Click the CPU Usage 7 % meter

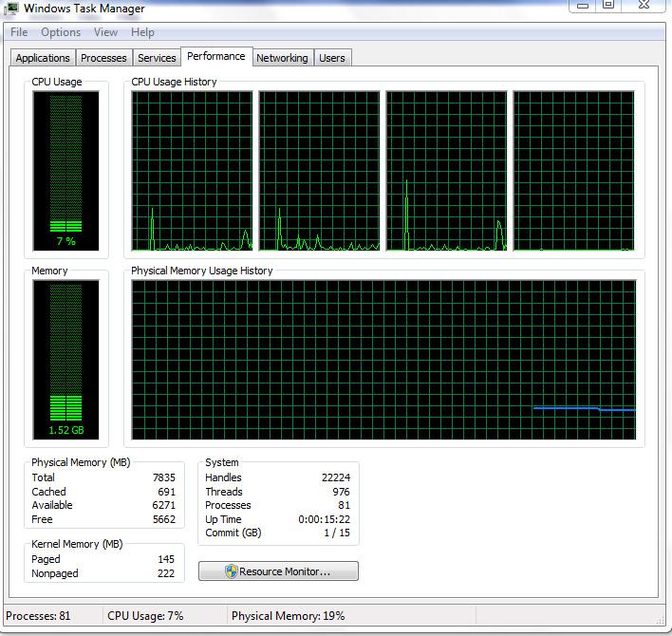[66, 171]
